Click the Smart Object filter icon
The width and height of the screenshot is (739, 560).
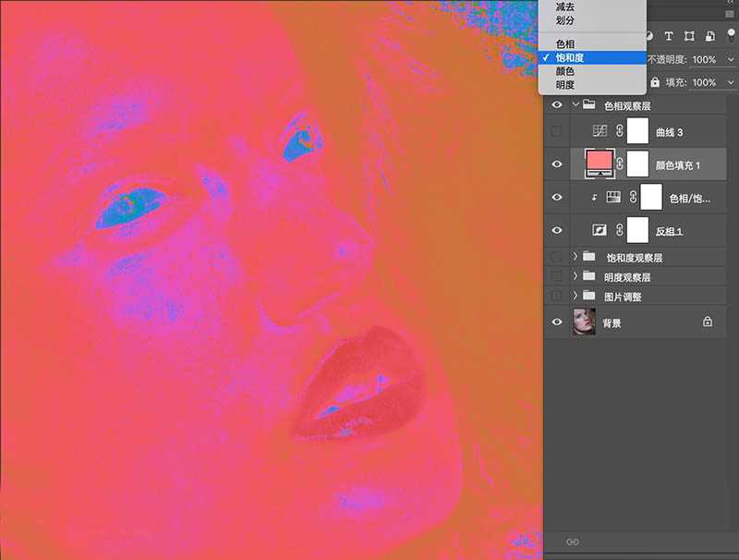709,36
